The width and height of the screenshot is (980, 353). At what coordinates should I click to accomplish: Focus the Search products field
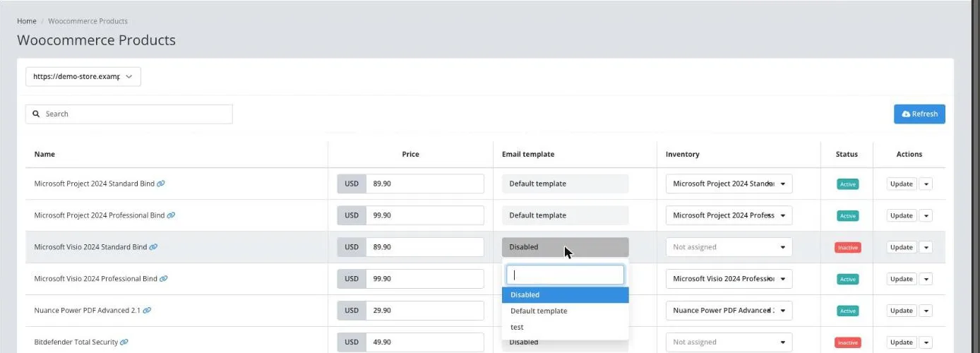click(x=129, y=114)
